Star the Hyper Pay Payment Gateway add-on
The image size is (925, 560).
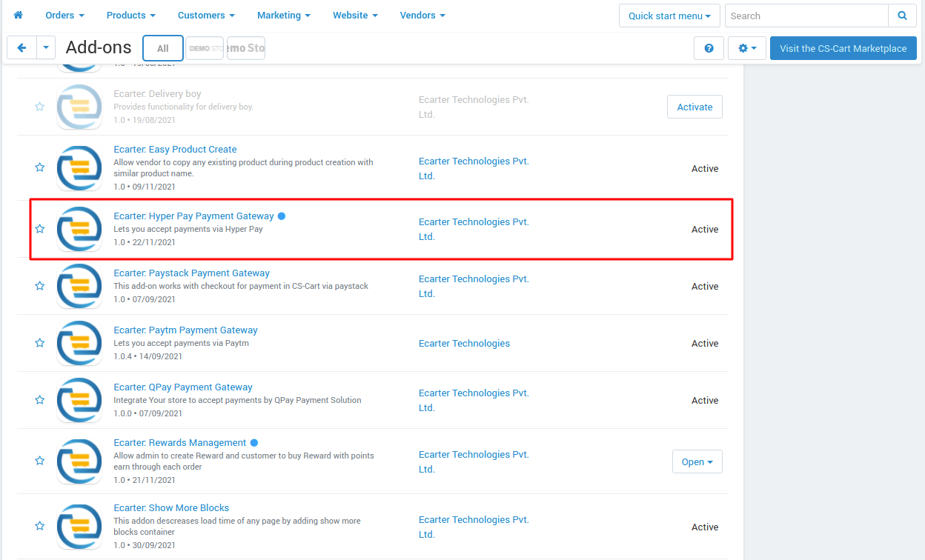(x=40, y=229)
